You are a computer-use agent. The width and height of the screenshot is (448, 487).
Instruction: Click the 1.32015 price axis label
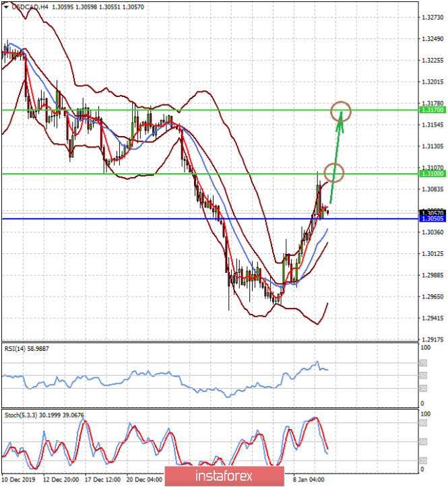(433, 82)
